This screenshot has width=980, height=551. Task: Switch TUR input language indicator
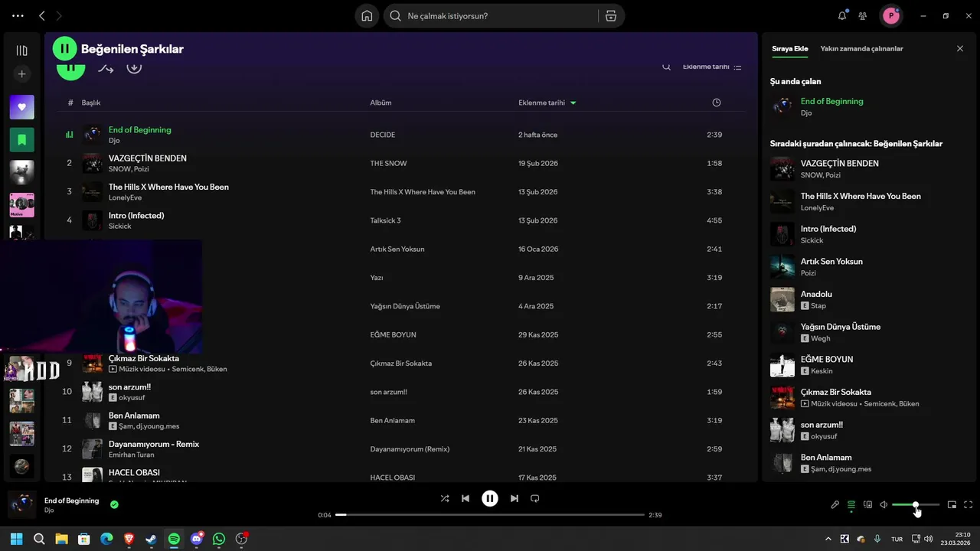pyautogui.click(x=897, y=539)
